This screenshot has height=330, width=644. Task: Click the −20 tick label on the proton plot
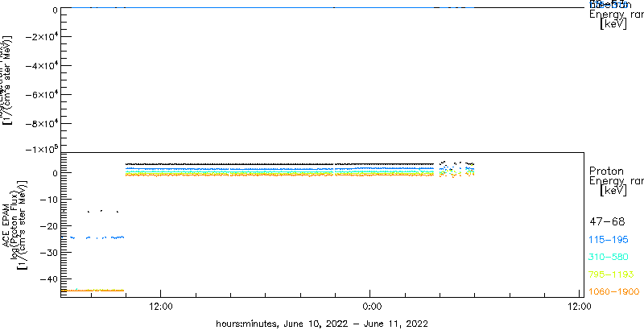click(48, 225)
